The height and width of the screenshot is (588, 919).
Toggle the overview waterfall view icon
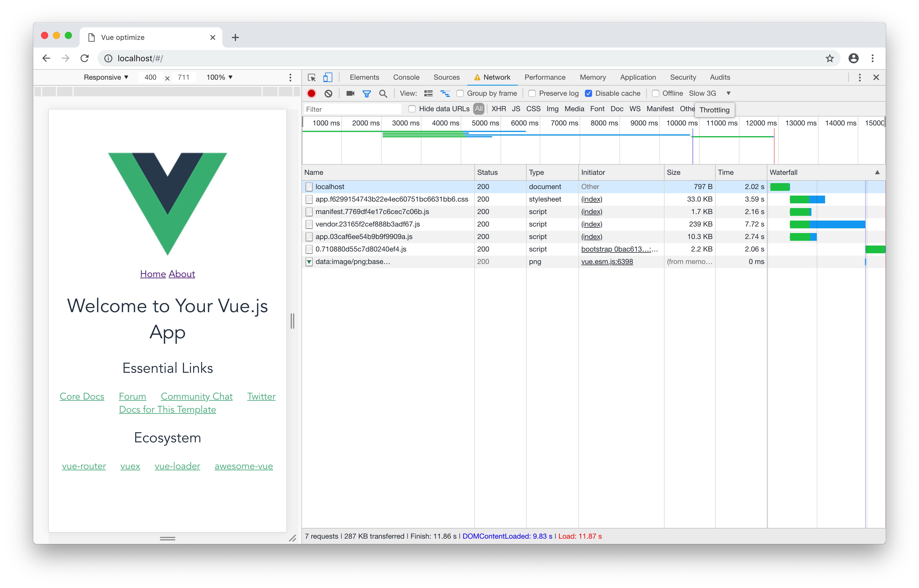coord(445,94)
